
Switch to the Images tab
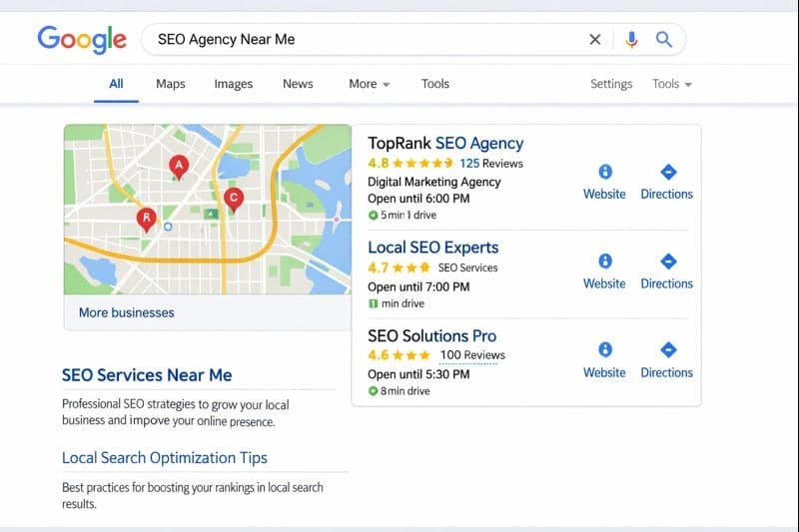[234, 84]
